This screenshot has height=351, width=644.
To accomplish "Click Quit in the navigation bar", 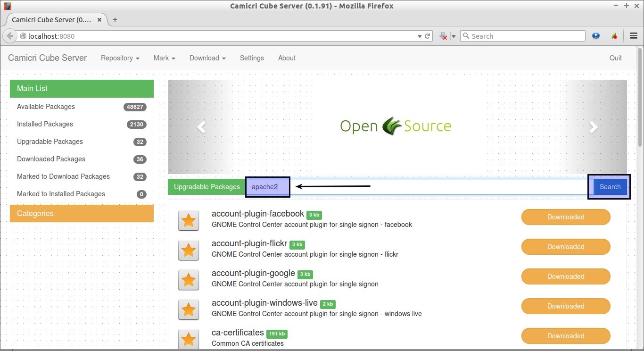I will pos(616,58).
